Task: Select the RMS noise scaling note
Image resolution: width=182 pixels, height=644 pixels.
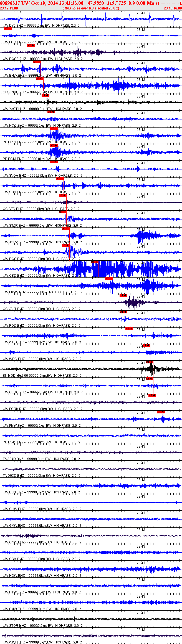Action: 91,8
